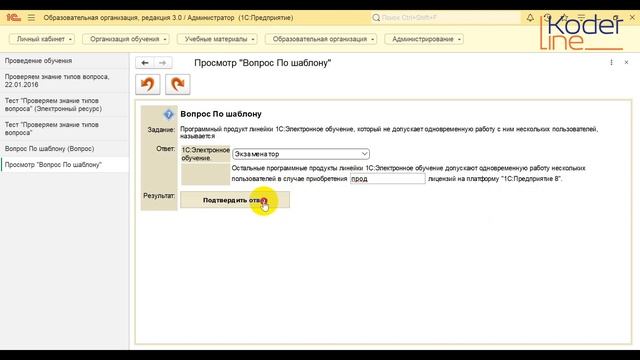
Task: Click the search magnifier icon
Action: coord(376,18)
